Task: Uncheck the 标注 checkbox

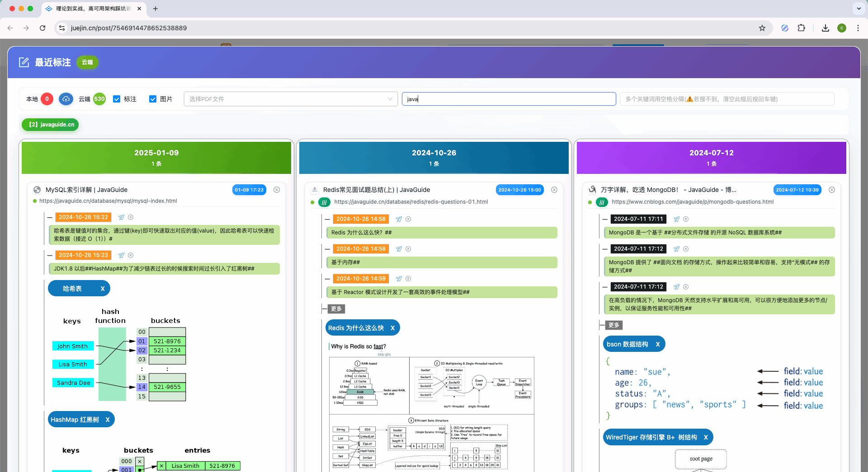Action: click(x=117, y=99)
